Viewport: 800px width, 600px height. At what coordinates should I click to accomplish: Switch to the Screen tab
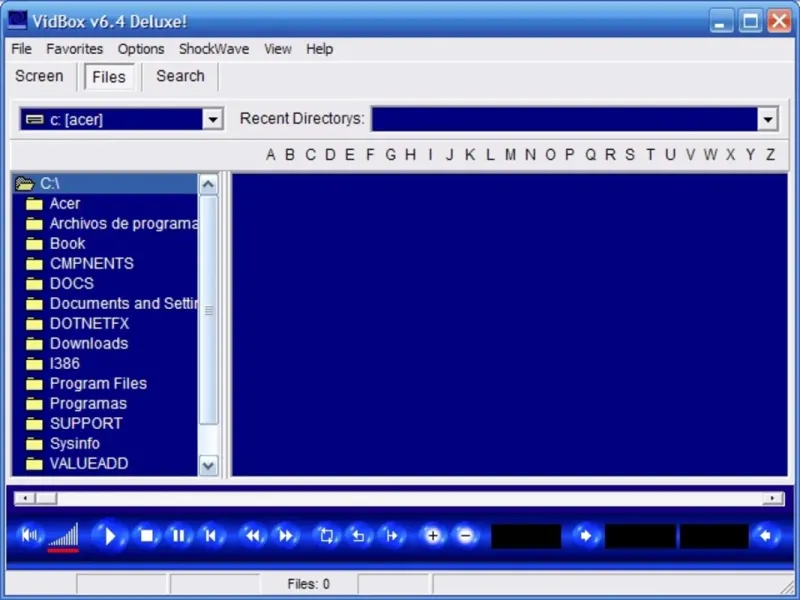39,76
